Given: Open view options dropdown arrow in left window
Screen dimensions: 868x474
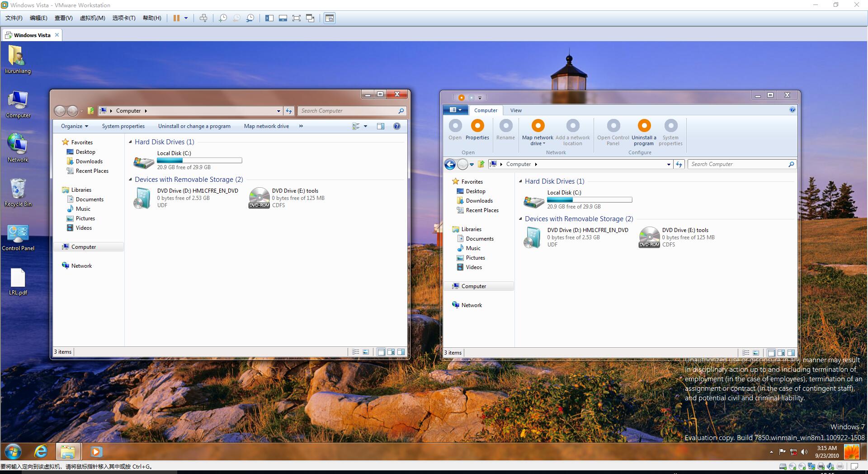Looking at the screenshot, I should (365, 126).
